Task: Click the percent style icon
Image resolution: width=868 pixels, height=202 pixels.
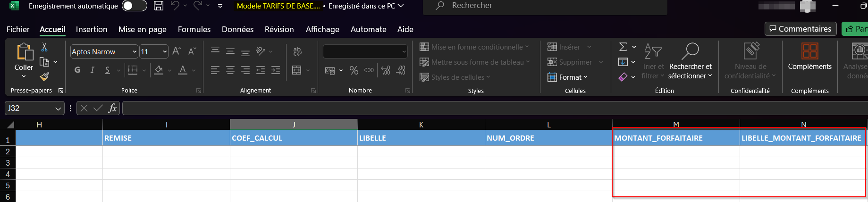Action: click(x=354, y=70)
